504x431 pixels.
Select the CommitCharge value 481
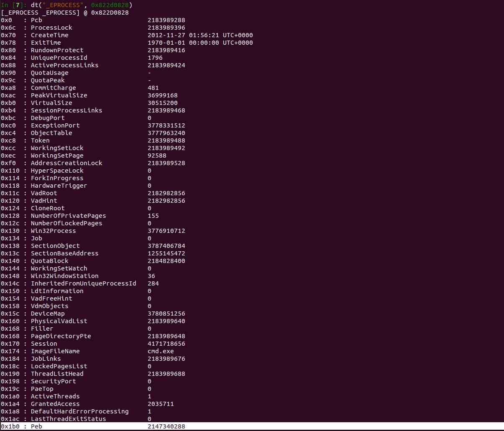pos(153,88)
